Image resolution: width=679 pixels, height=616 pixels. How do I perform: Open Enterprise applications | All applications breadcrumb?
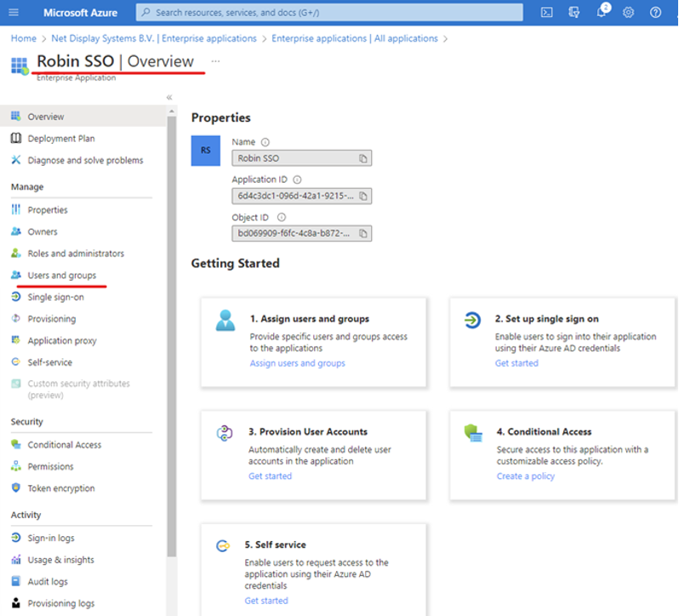coord(355,38)
